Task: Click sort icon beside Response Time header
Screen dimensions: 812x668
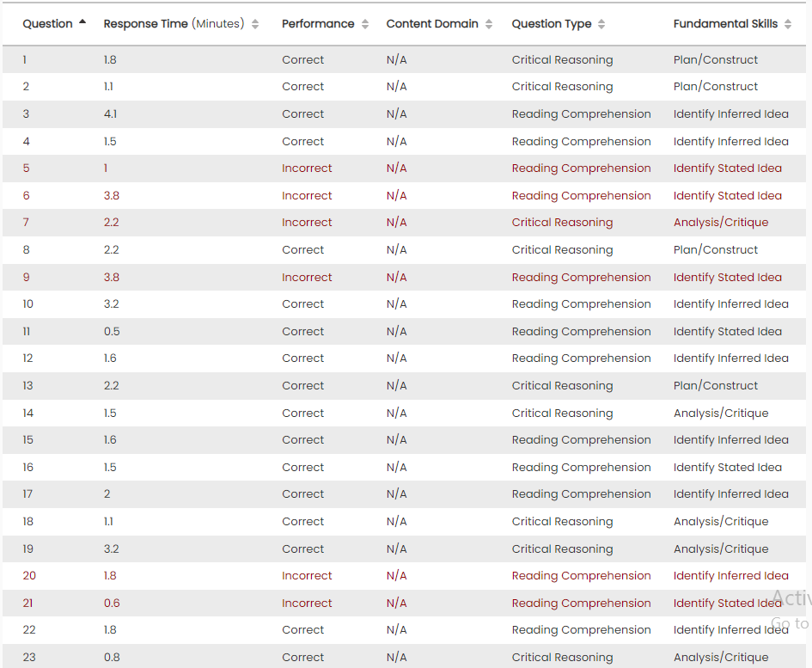Action: point(255,24)
